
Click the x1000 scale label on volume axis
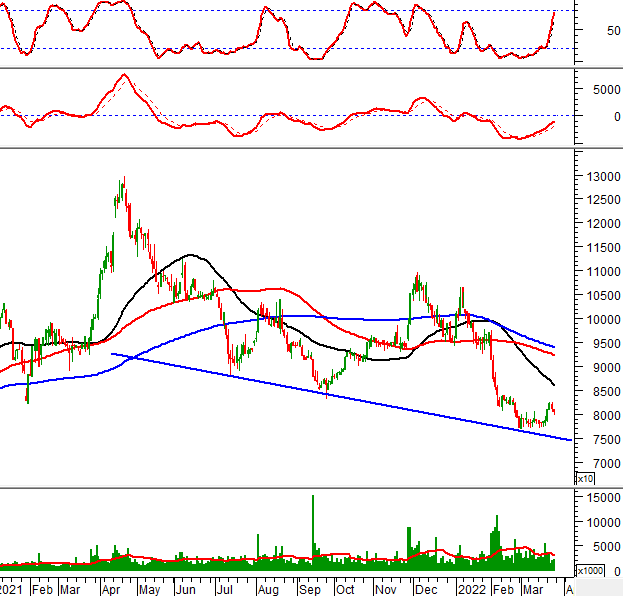(x=589, y=569)
